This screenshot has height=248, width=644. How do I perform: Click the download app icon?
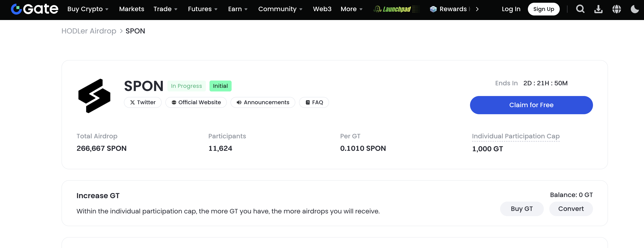click(598, 9)
